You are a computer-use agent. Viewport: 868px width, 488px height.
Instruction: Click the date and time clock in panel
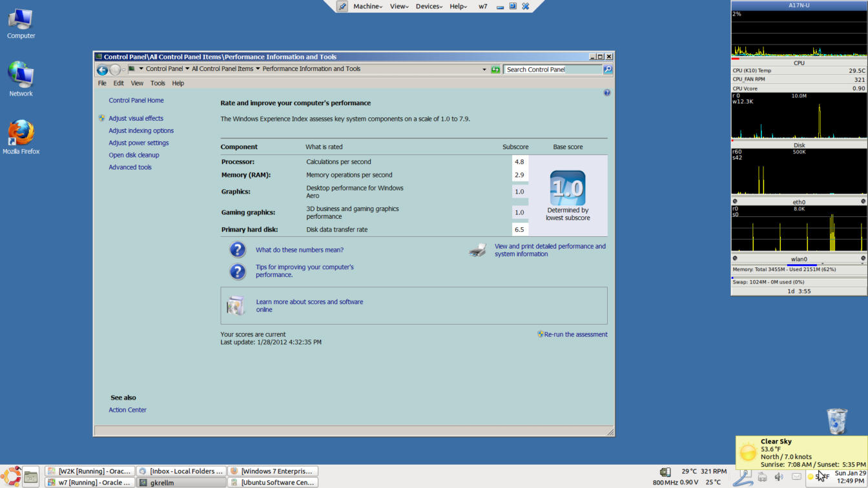(x=850, y=477)
